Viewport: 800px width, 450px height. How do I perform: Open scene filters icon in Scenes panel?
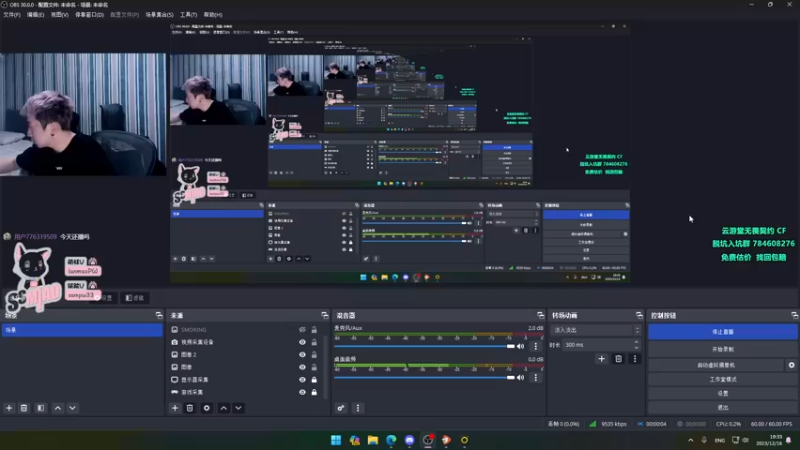(x=41, y=408)
